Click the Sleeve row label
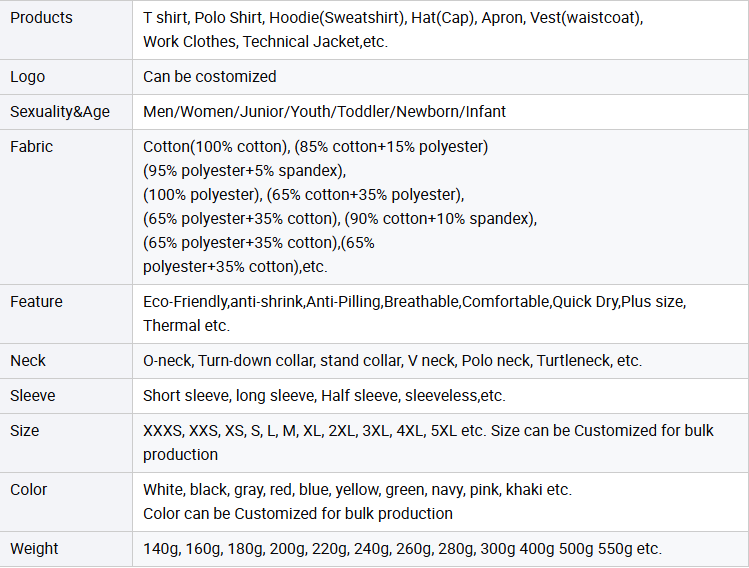The height and width of the screenshot is (568, 749). pos(33,396)
